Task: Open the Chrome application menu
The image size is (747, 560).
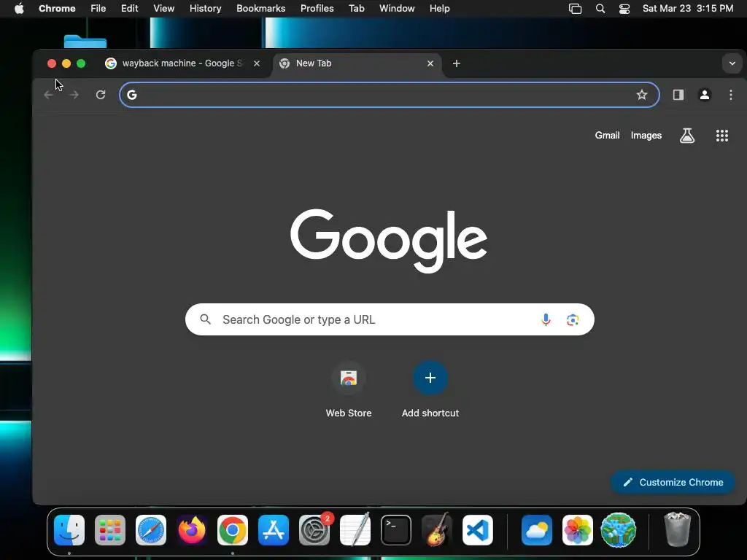Action: pyautogui.click(x=57, y=9)
